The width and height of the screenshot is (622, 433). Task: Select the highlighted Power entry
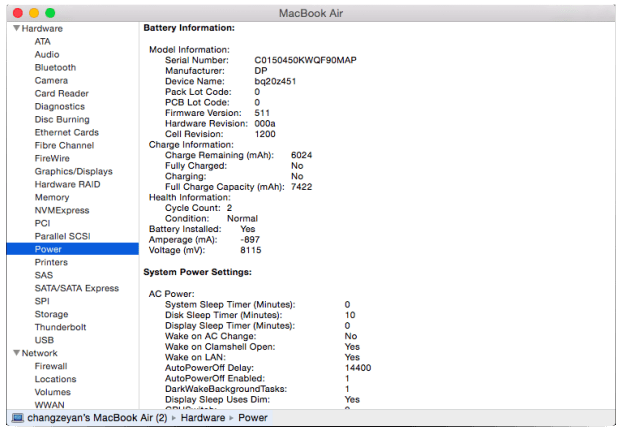pyautogui.click(x=73, y=249)
